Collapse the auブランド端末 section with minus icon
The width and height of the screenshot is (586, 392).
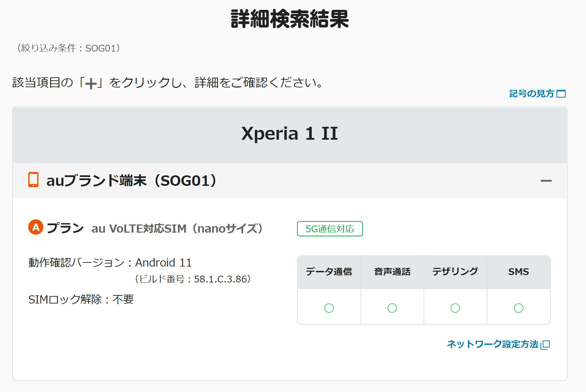point(546,181)
